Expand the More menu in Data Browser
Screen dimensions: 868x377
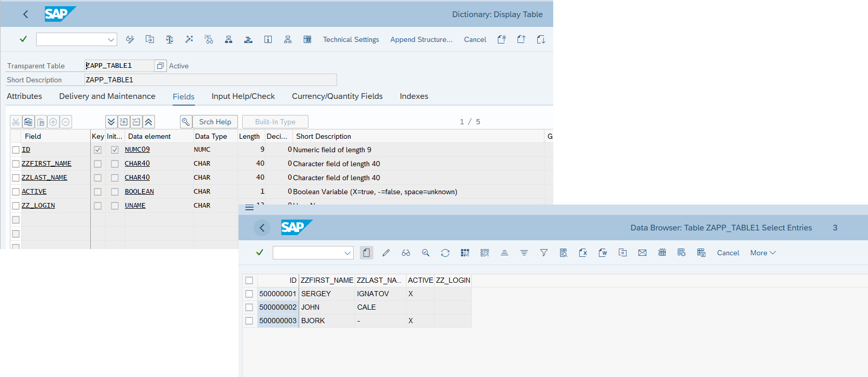point(763,253)
